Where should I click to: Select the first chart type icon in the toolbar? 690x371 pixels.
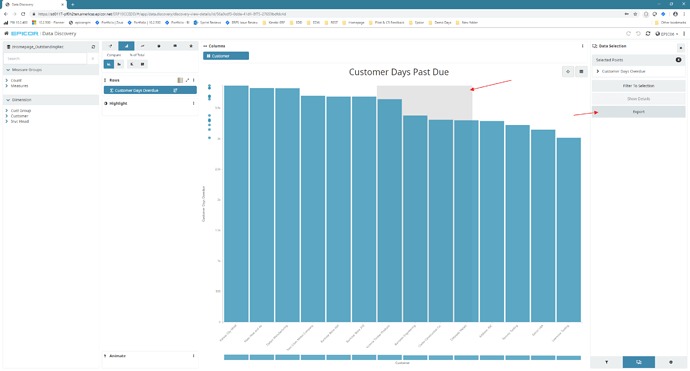pyautogui.click(x=110, y=46)
